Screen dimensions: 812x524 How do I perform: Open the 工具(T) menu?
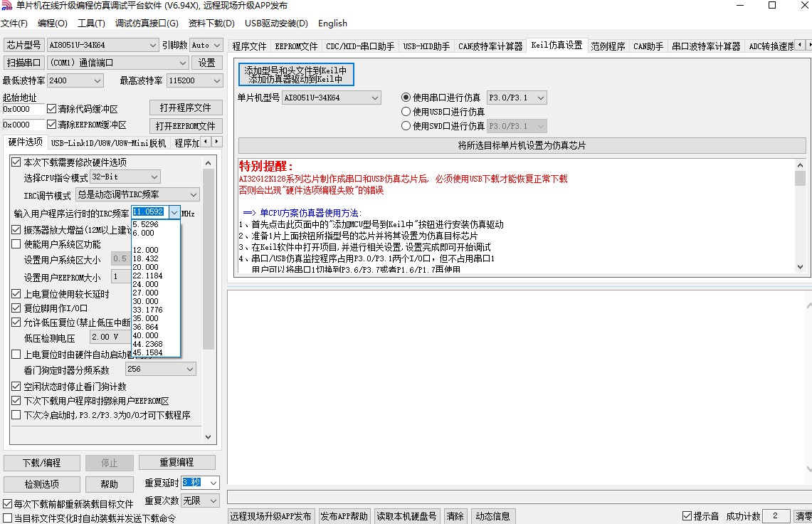pos(91,23)
